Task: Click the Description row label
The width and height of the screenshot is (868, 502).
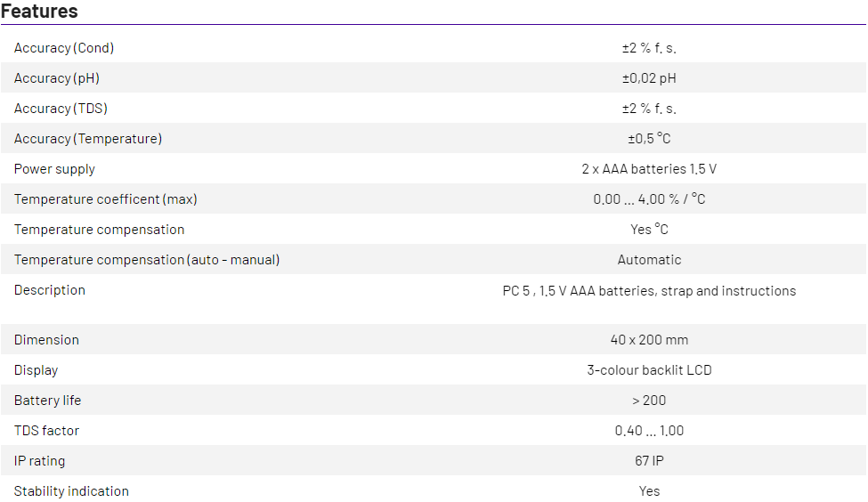Action: click(x=50, y=290)
